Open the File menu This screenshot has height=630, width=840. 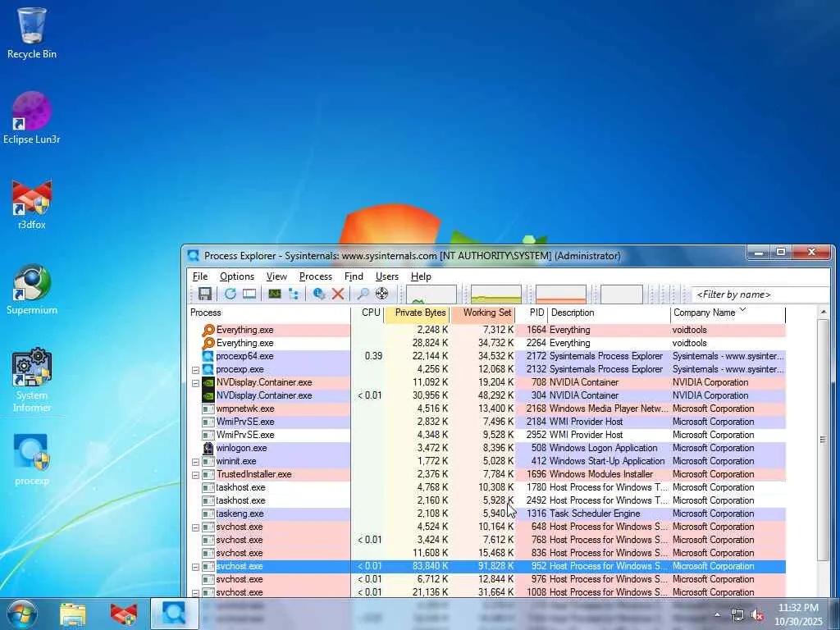(x=200, y=276)
